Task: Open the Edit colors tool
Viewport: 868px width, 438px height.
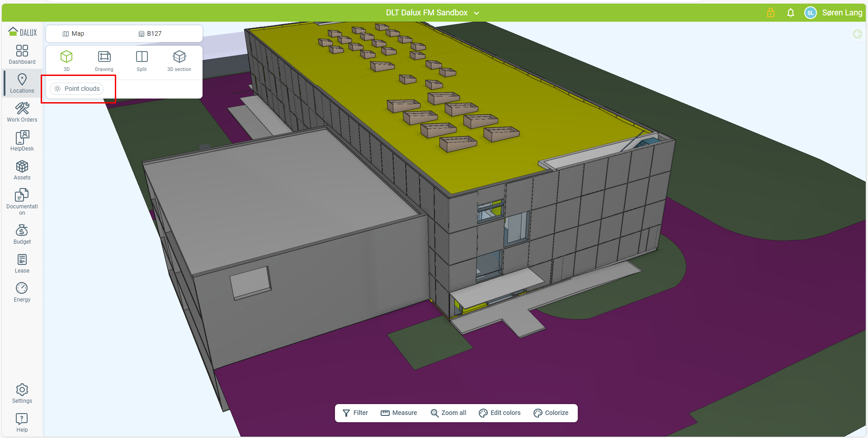Action: pyautogui.click(x=500, y=413)
